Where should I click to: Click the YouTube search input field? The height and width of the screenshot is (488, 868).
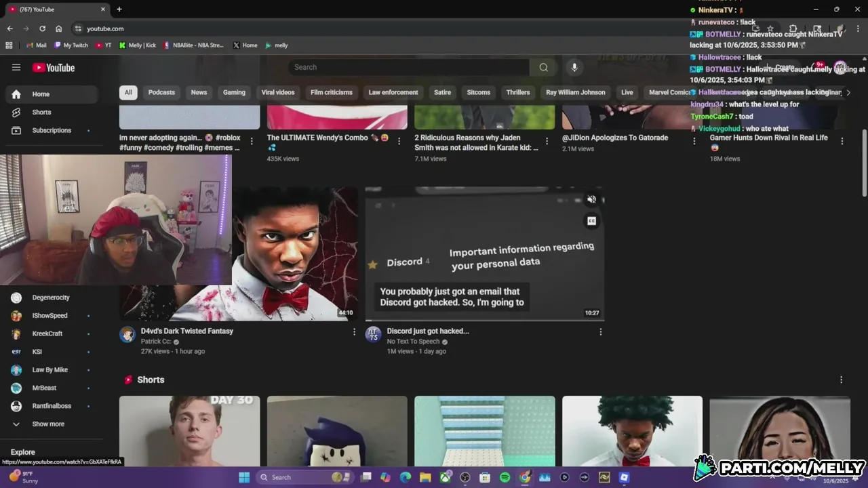pyautogui.click(x=409, y=67)
